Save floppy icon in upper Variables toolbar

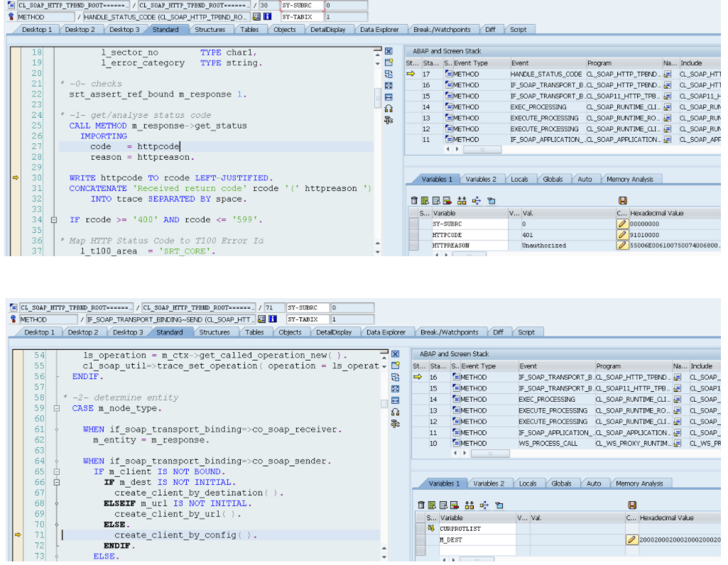[x=623, y=200]
